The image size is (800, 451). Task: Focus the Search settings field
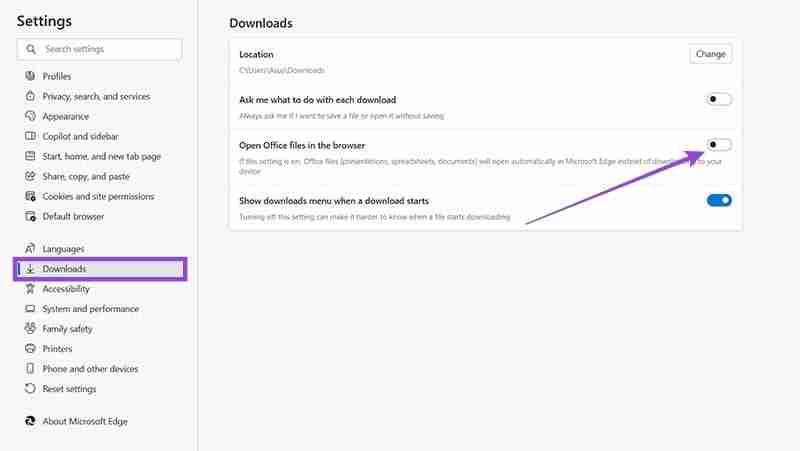click(99, 49)
